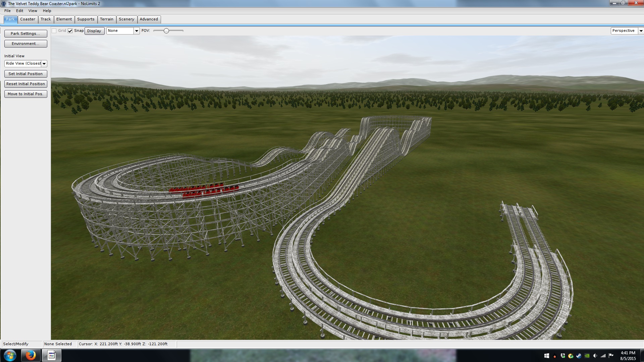The height and width of the screenshot is (362, 644).
Task: Uncheck the Snap checkbox
Action: tap(70, 31)
